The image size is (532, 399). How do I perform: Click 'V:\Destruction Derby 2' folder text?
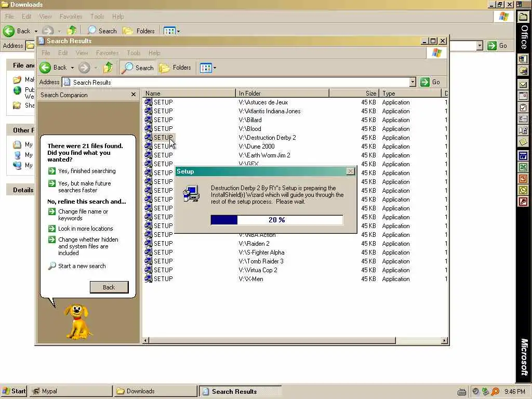tap(268, 137)
